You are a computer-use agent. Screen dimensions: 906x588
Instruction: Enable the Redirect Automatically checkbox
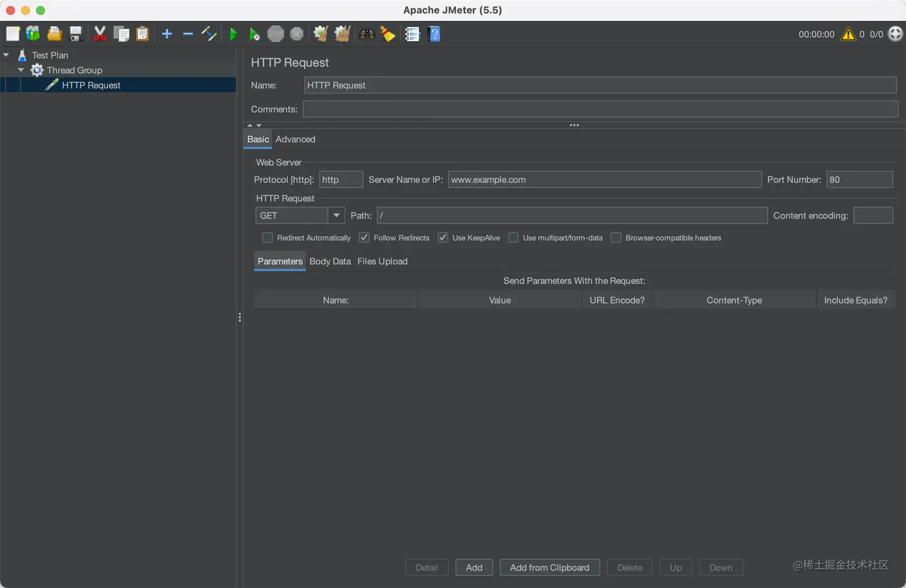[268, 238]
